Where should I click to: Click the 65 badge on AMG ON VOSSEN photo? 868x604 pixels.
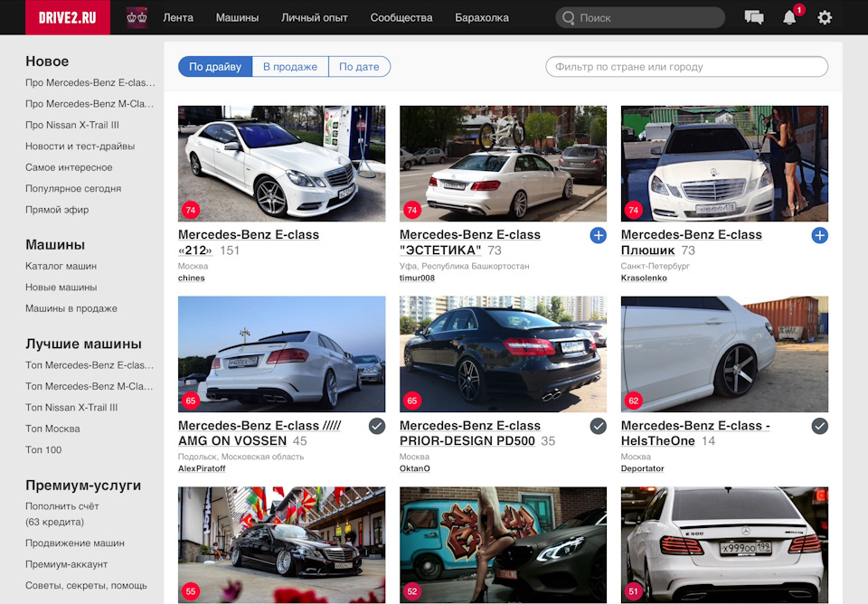(191, 401)
